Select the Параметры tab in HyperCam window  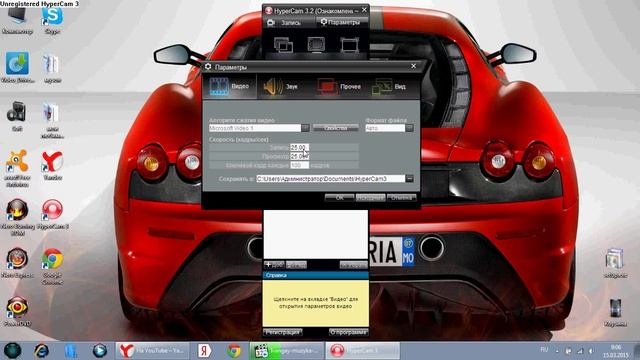[x=341, y=22]
